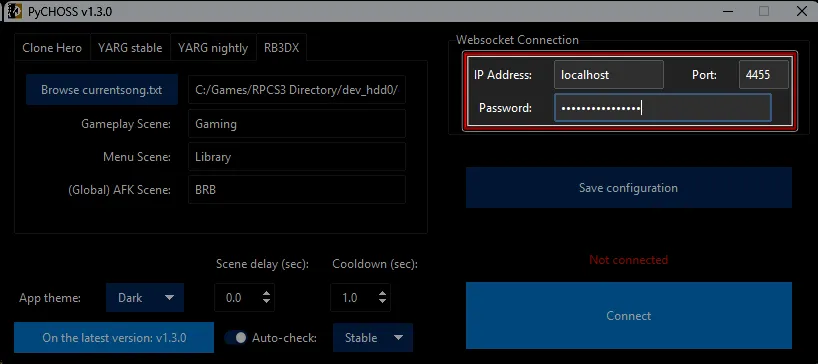Decrease Cooldown with the down arrow
818x364 pixels.
click(382, 302)
